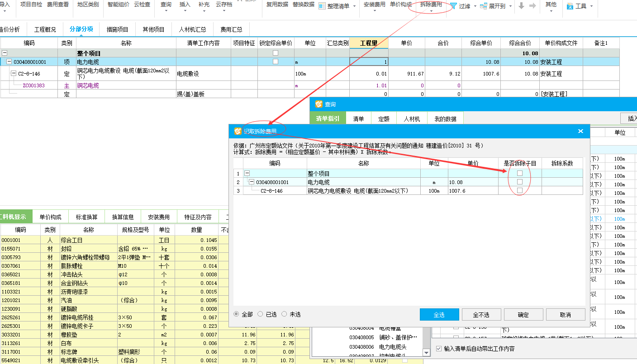The image size is (637, 364).
Task: Click 地区类别 toolbar item
Action: coord(88,5)
